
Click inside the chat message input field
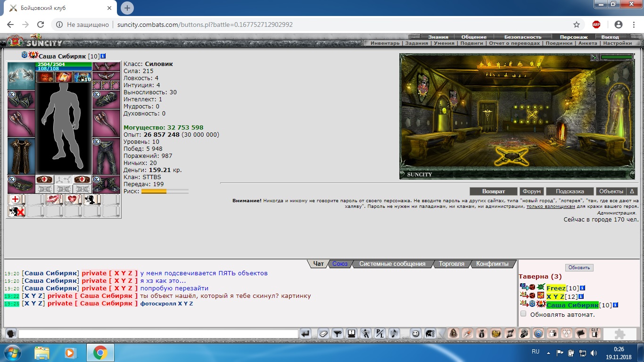click(158, 334)
